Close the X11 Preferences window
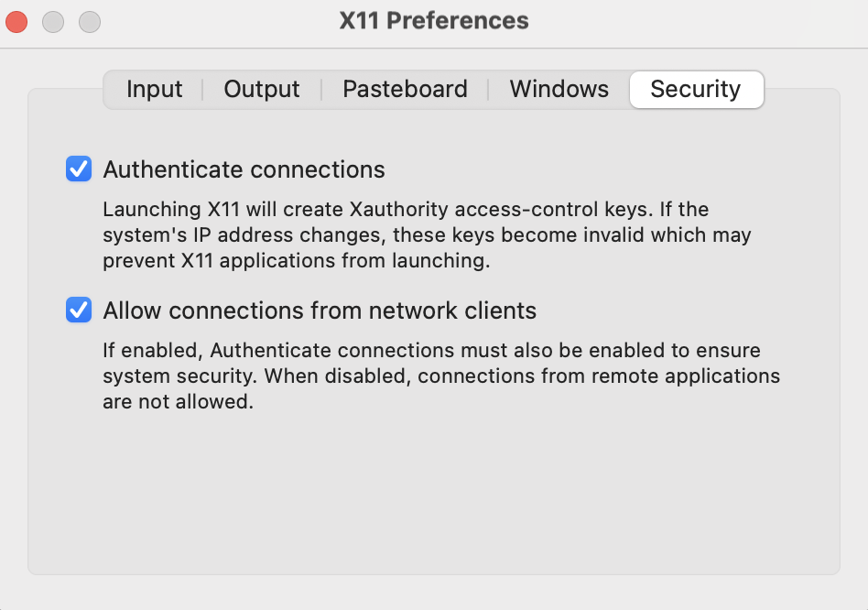 point(17,21)
